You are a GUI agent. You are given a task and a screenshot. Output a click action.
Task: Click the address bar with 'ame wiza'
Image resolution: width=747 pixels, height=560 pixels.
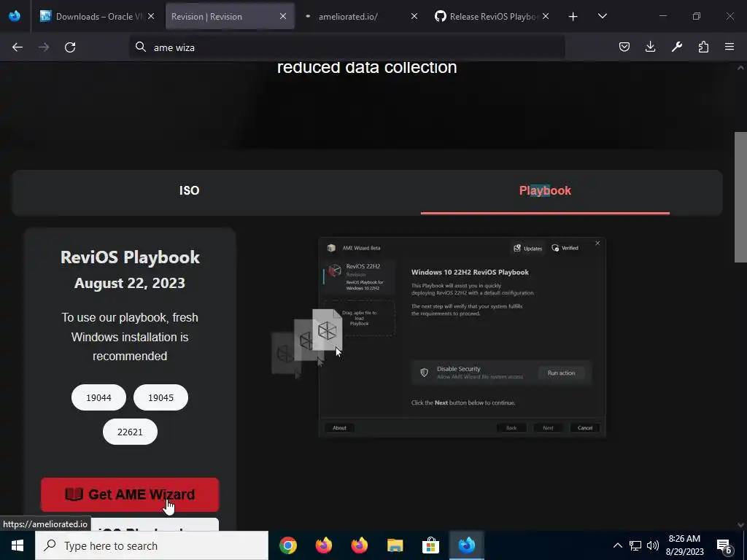pos(347,47)
